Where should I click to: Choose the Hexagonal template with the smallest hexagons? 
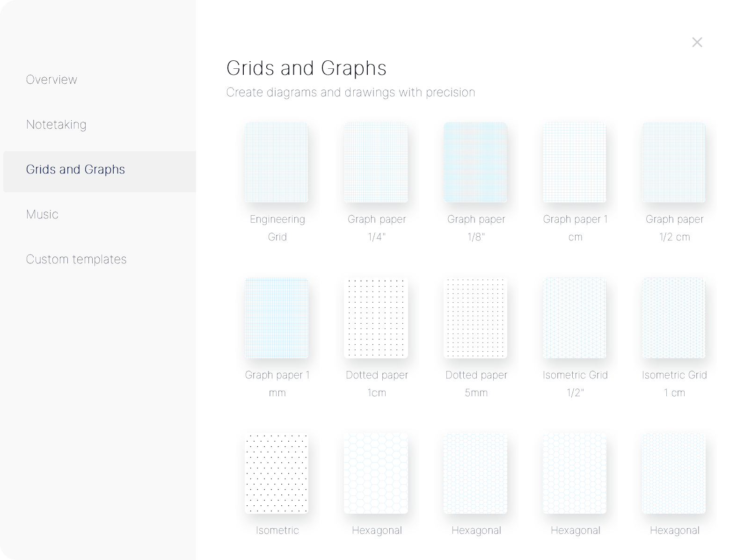pyautogui.click(x=674, y=473)
